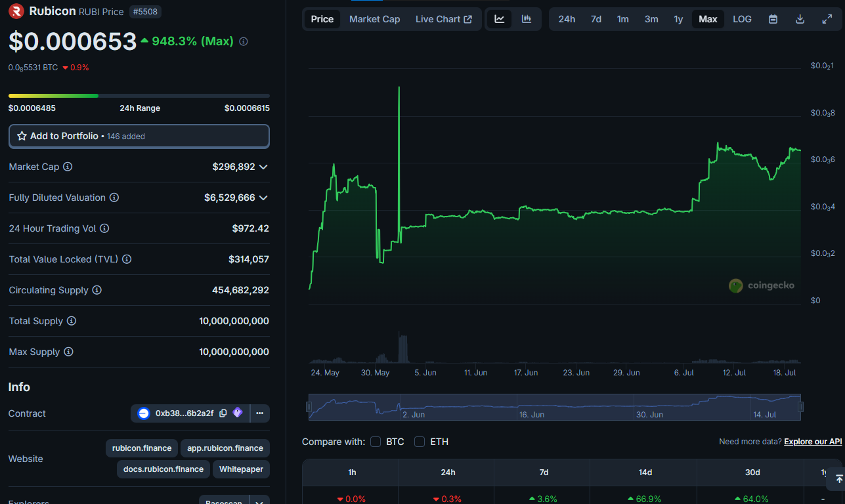Enable BTC comparison checkbox
845x504 pixels.
tap(376, 442)
